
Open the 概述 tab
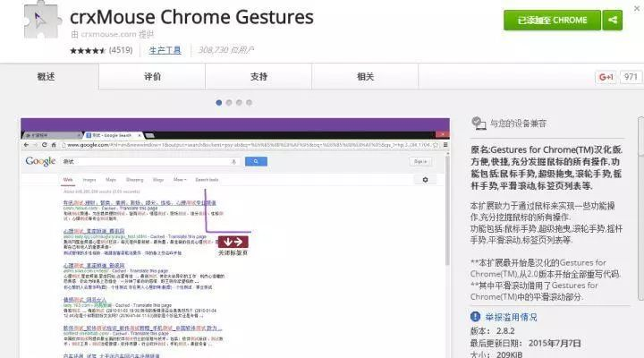point(46,76)
